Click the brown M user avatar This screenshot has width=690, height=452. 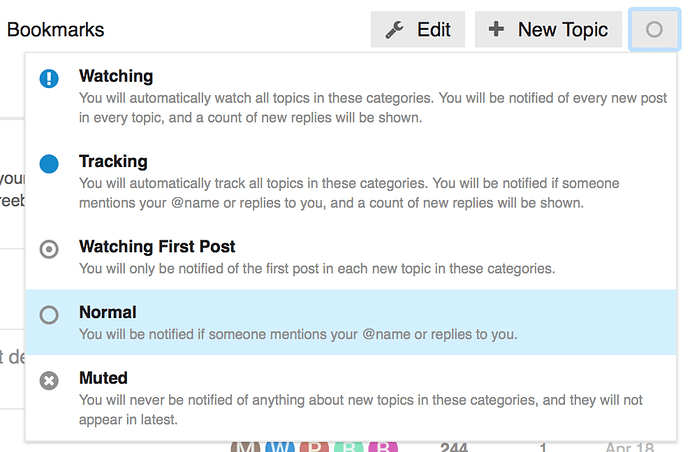coord(246,447)
